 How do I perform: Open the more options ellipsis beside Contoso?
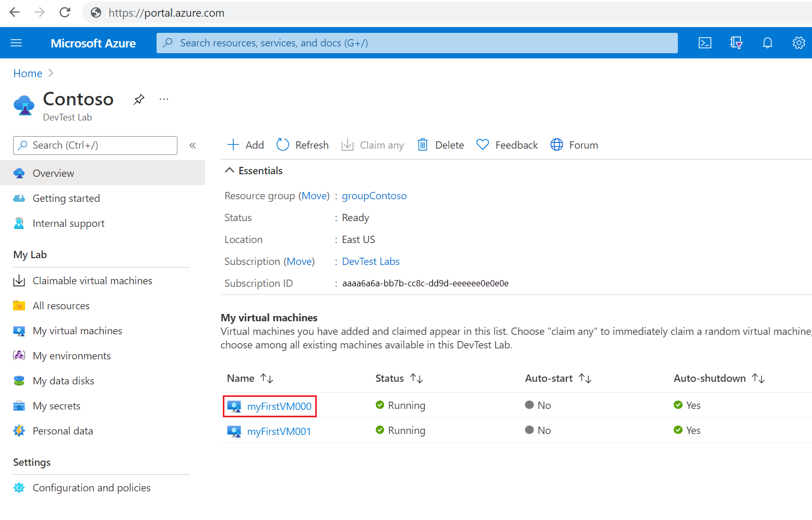coord(164,99)
